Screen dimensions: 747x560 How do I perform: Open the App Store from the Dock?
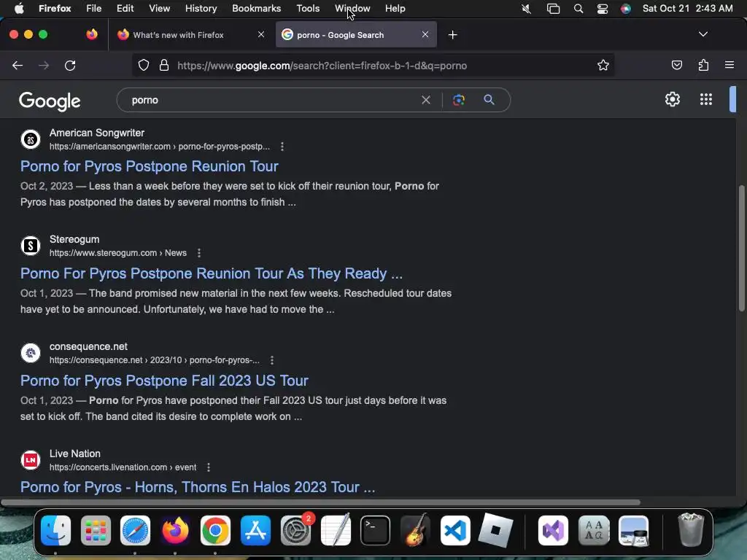coord(255,530)
